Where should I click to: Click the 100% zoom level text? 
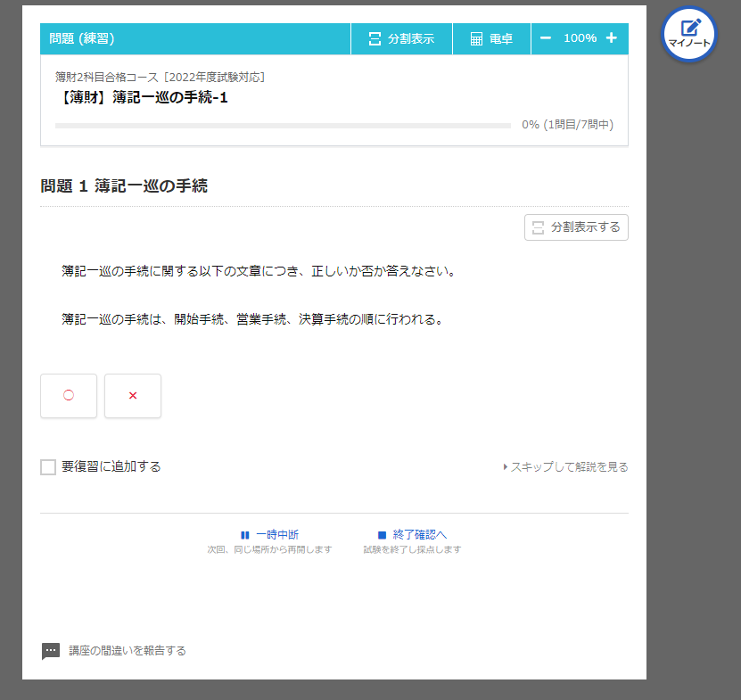pos(580,38)
